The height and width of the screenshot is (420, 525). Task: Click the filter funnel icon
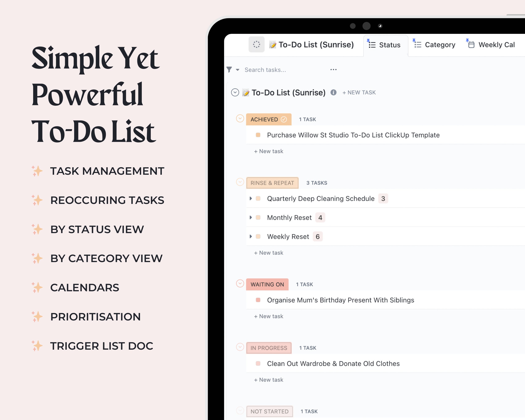point(230,70)
